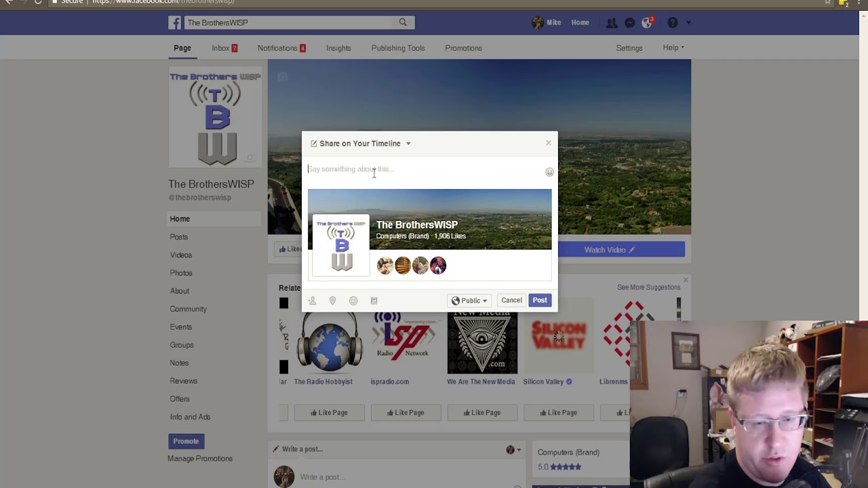Select Posts in left sidebar
868x488 pixels.
pyautogui.click(x=179, y=237)
